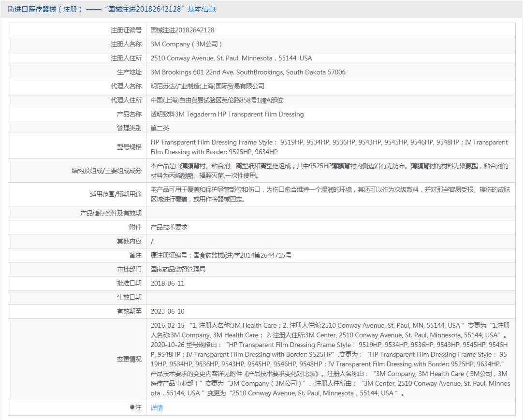
Task: Click the 注 label in the last row
Action: pos(138,407)
